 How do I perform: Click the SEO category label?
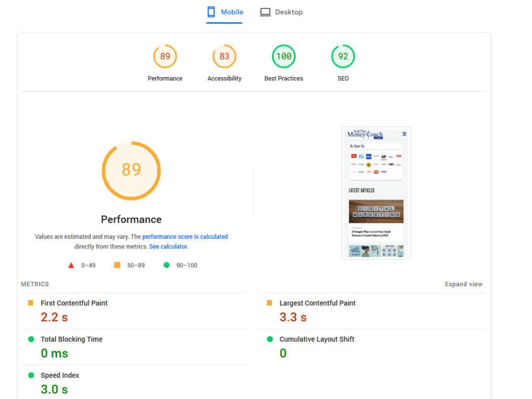coord(343,78)
